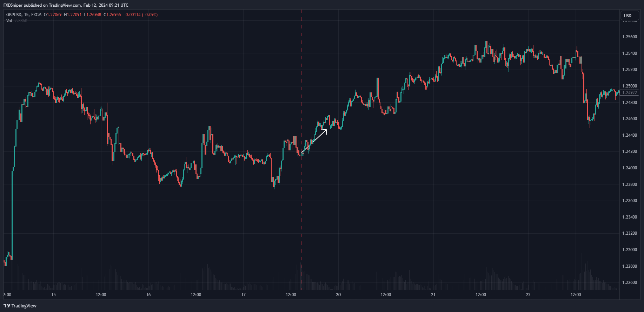The image size is (644, 312).
Task: Click date label 16 on the time axis
Action: [148, 295]
